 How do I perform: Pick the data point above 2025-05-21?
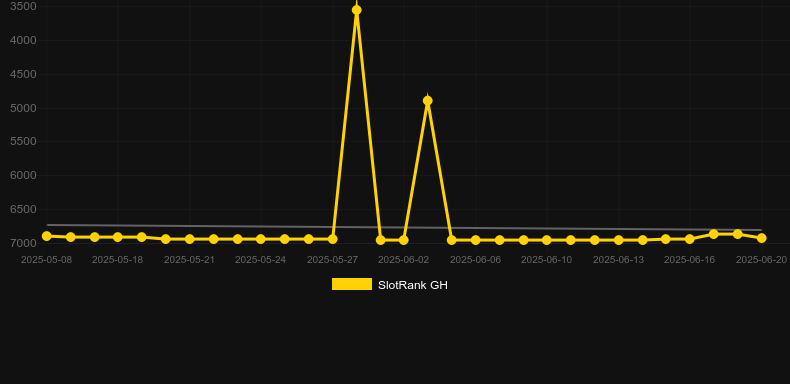coord(189,239)
